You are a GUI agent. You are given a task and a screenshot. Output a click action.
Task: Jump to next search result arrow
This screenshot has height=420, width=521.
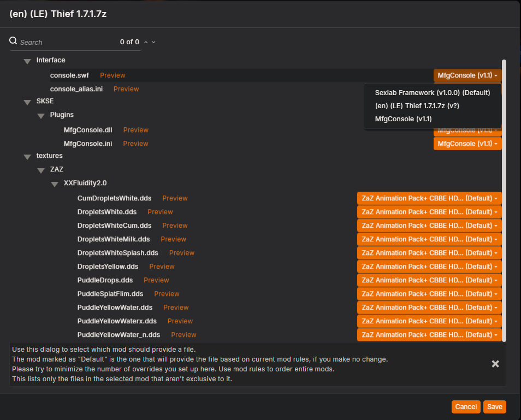click(x=153, y=42)
